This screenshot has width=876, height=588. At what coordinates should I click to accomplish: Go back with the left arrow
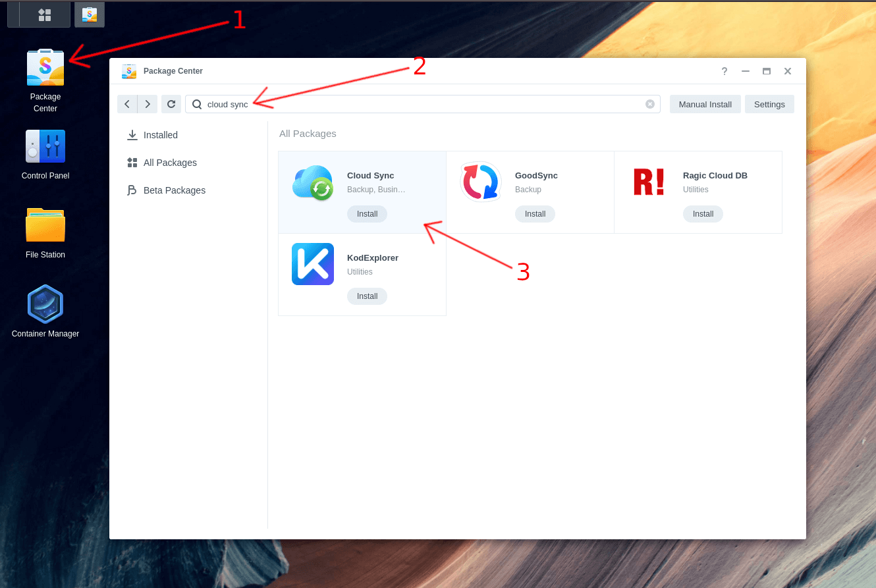pyautogui.click(x=127, y=104)
